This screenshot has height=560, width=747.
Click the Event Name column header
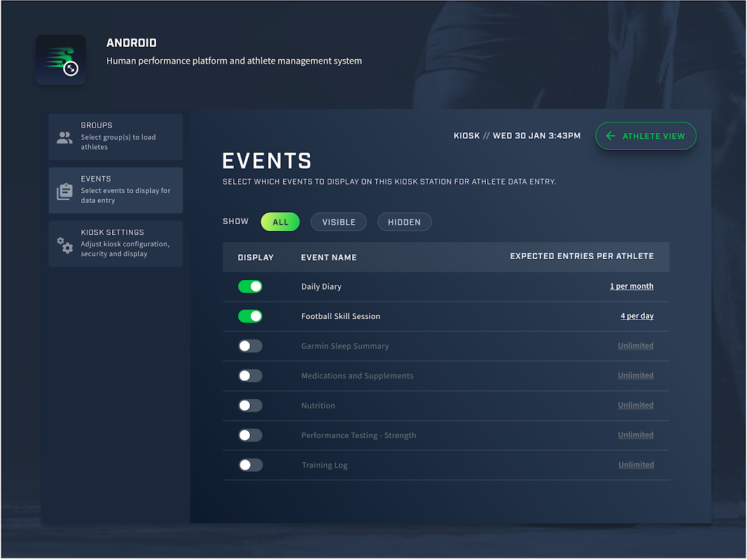click(x=329, y=258)
